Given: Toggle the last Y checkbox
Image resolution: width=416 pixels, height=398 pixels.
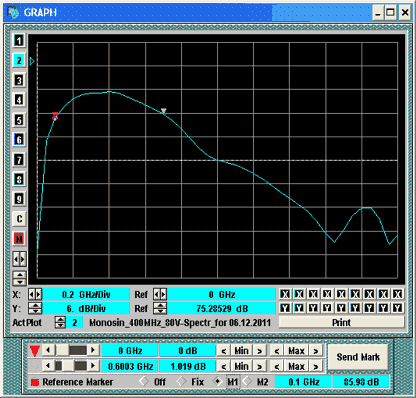Looking at the screenshot, I should [397, 308].
